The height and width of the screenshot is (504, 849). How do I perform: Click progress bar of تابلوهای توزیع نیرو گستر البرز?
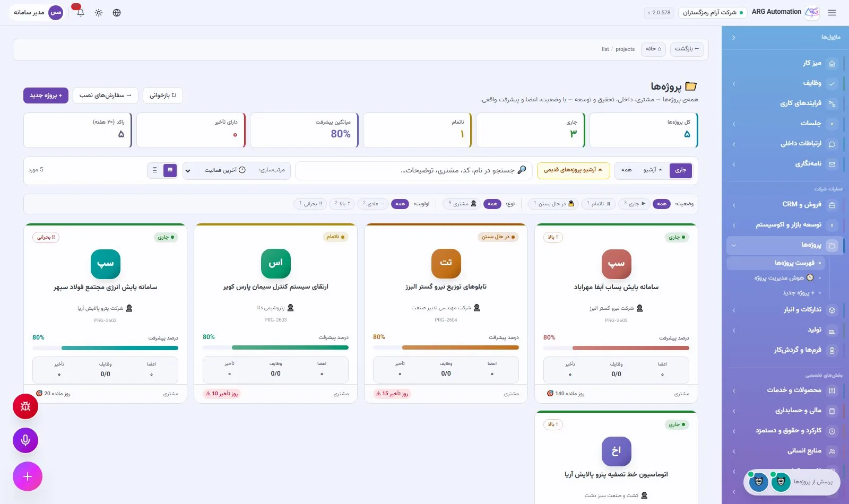[x=446, y=348]
